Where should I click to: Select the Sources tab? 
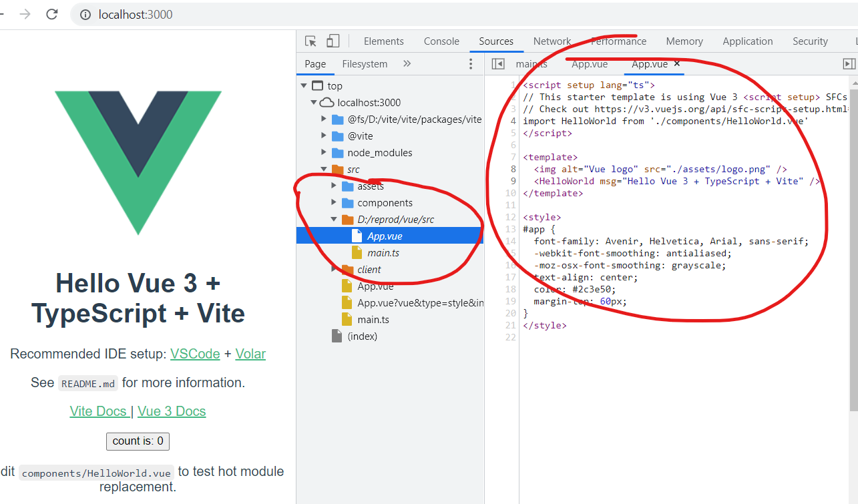pyautogui.click(x=496, y=41)
